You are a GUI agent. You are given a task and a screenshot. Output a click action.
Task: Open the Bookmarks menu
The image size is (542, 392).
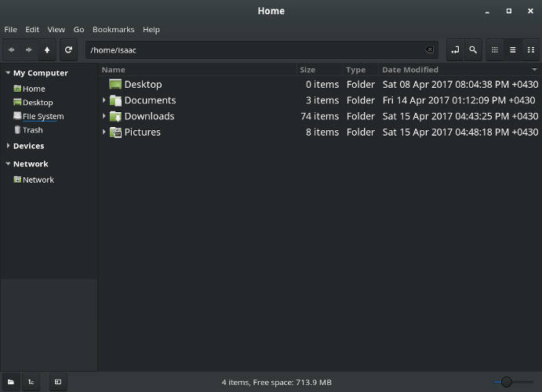pos(114,30)
